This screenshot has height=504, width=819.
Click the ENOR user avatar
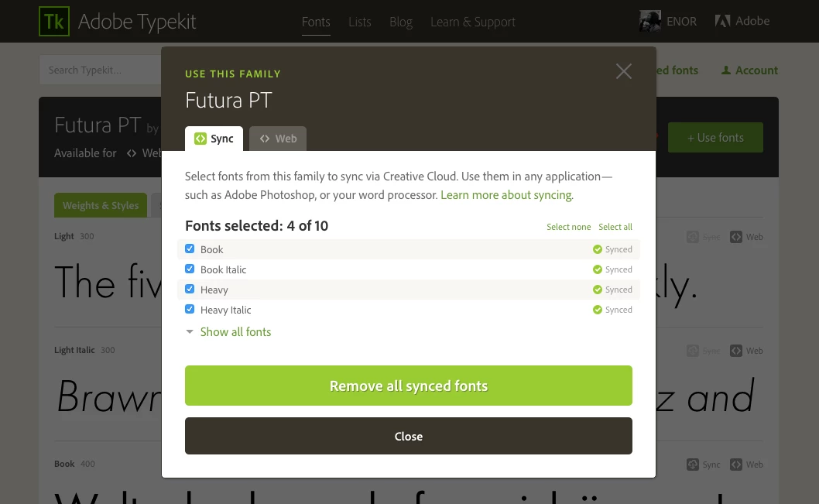coord(649,22)
